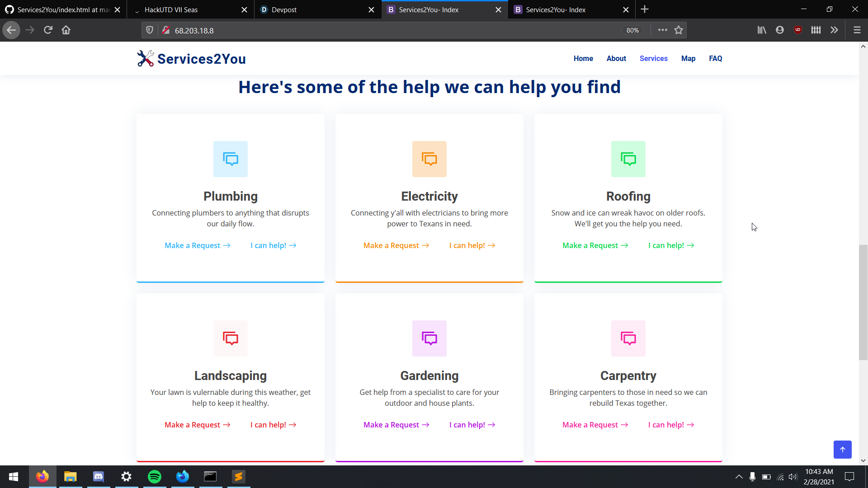
Task: Open the uBlock Origin extension icon
Action: [798, 30]
